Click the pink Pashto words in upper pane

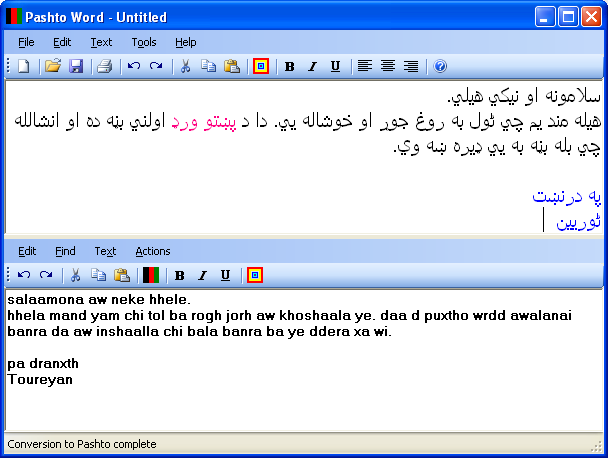[x=204, y=121]
